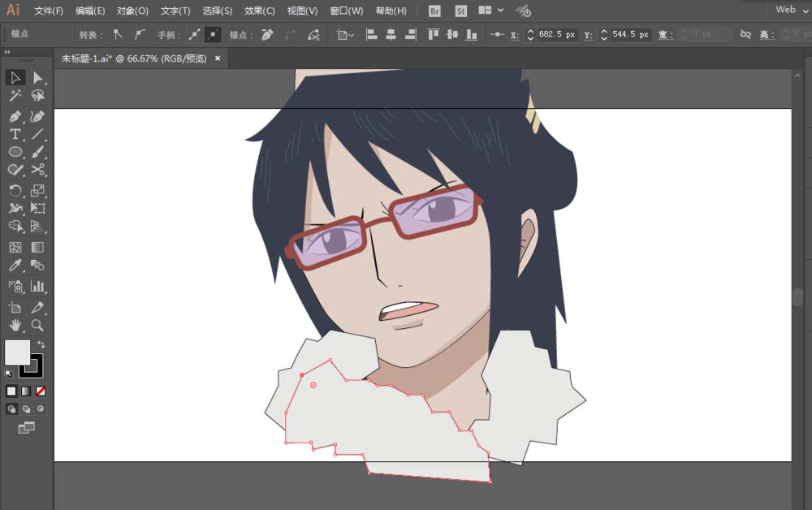Open the 文件(F) menu

[x=49, y=11]
